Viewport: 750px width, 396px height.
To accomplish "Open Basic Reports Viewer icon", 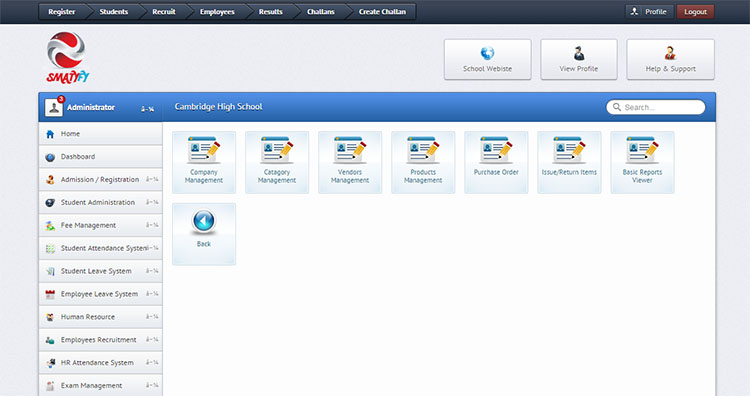I will (642, 162).
